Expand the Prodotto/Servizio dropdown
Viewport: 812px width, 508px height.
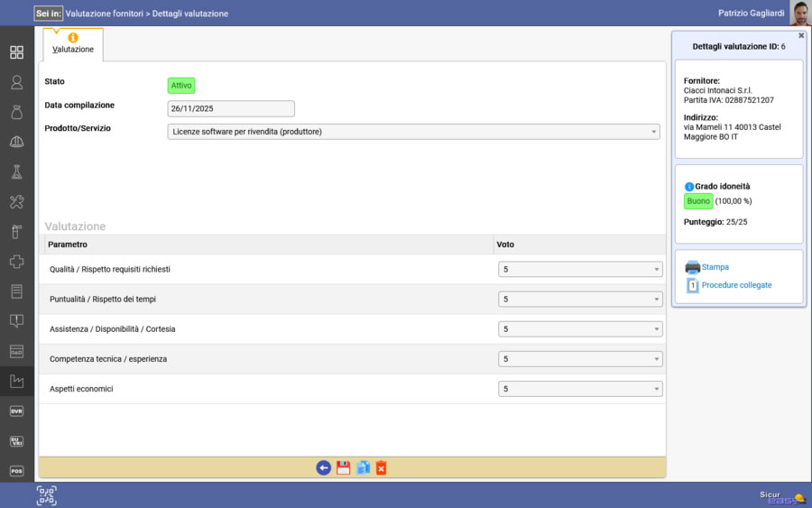(x=414, y=132)
